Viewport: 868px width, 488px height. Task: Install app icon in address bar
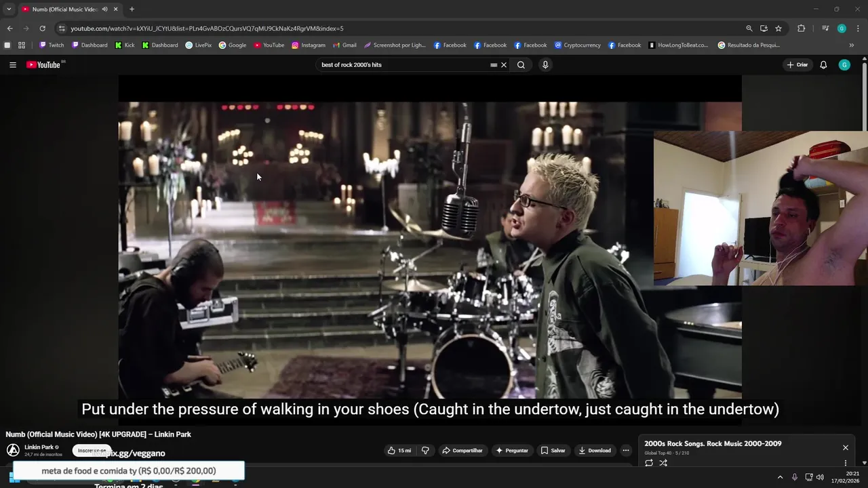point(764,28)
